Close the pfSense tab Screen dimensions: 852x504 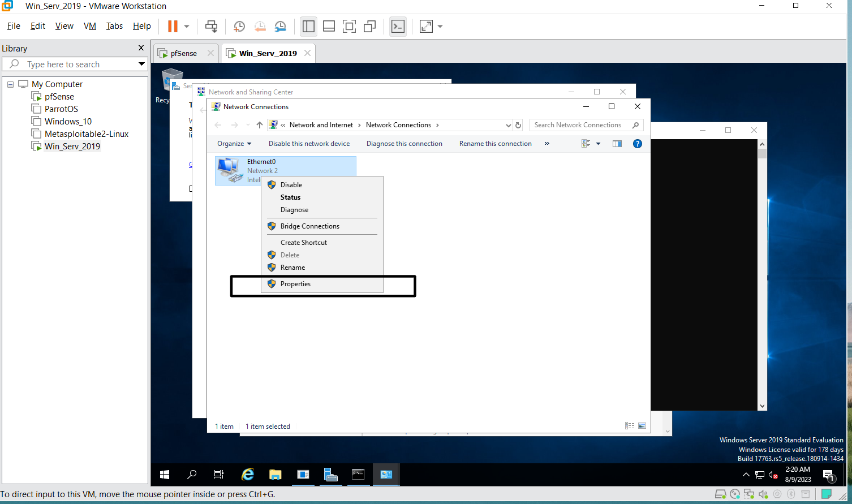click(210, 53)
